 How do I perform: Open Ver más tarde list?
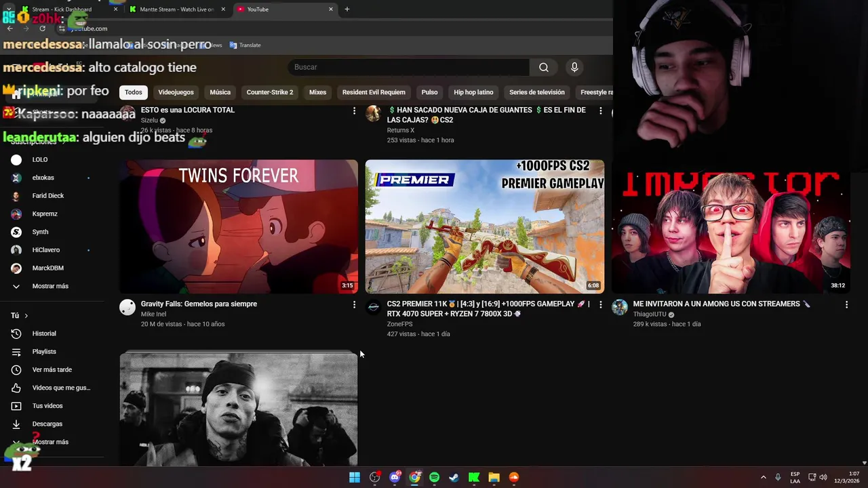point(52,369)
